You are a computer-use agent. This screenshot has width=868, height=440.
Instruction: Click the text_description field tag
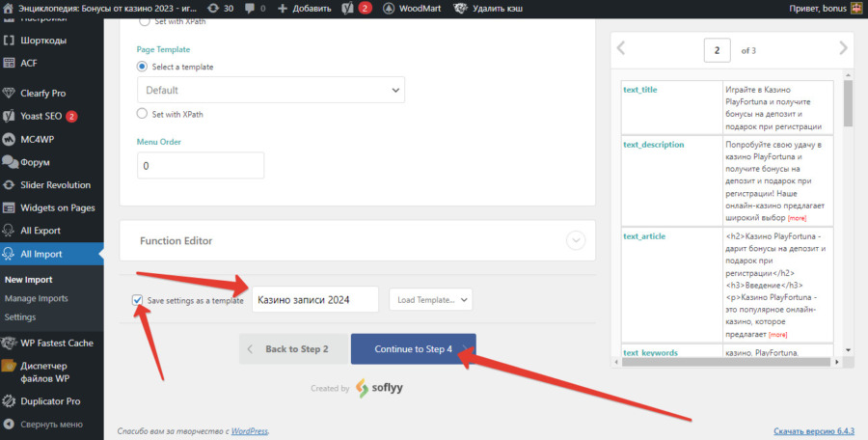654,145
